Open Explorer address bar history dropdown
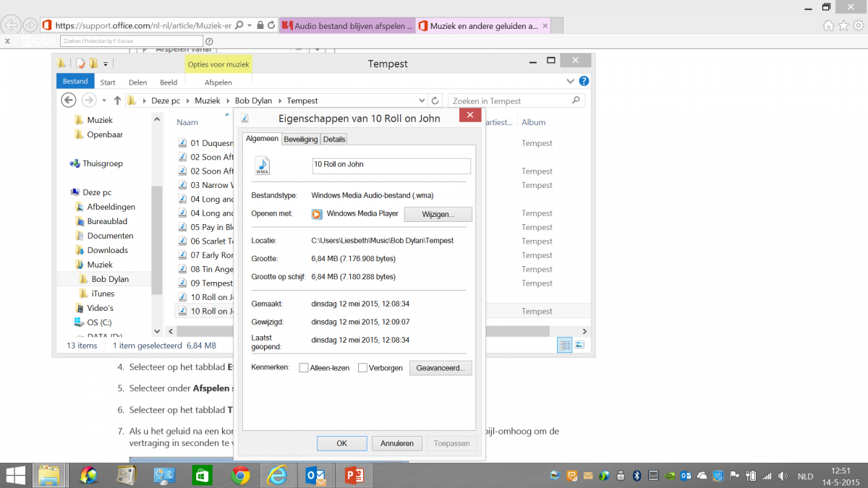Image resolution: width=868 pixels, height=488 pixels. (x=422, y=100)
